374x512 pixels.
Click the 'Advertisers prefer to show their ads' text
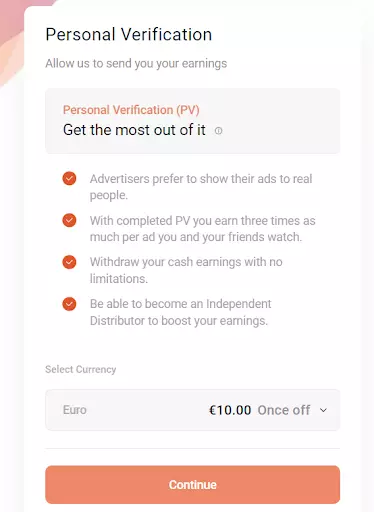pyautogui.click(x=201, y=187)
